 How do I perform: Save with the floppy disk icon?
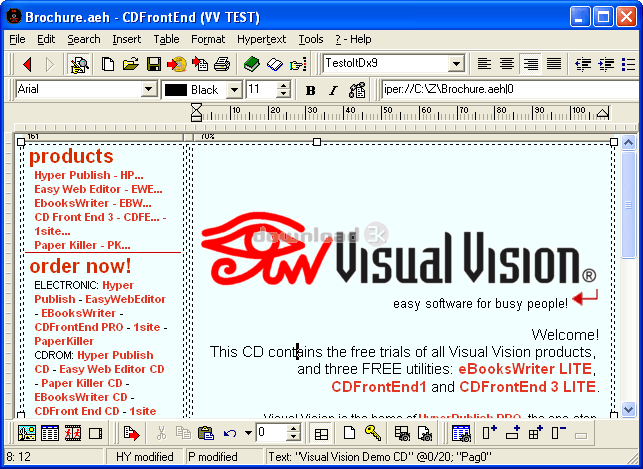(x=154, y=64)
